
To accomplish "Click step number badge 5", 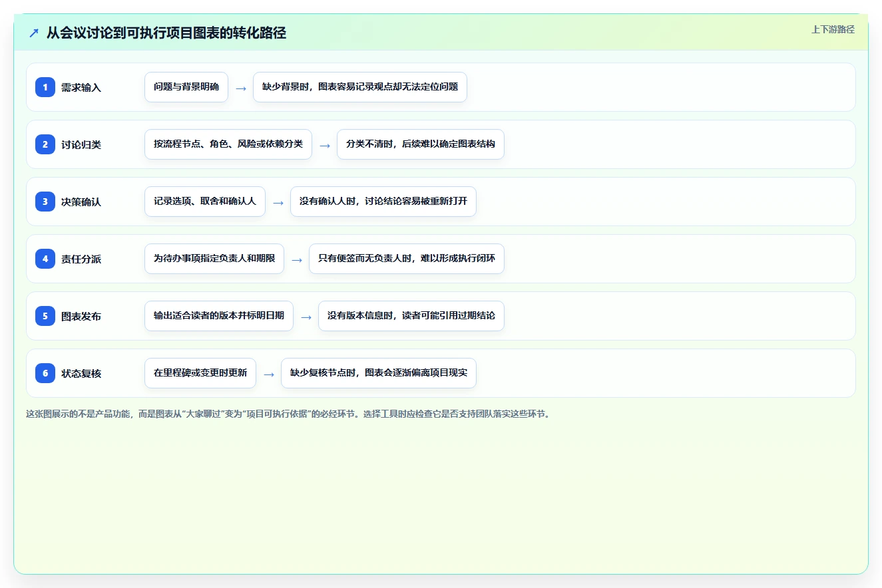I will (x=45, y=316).
